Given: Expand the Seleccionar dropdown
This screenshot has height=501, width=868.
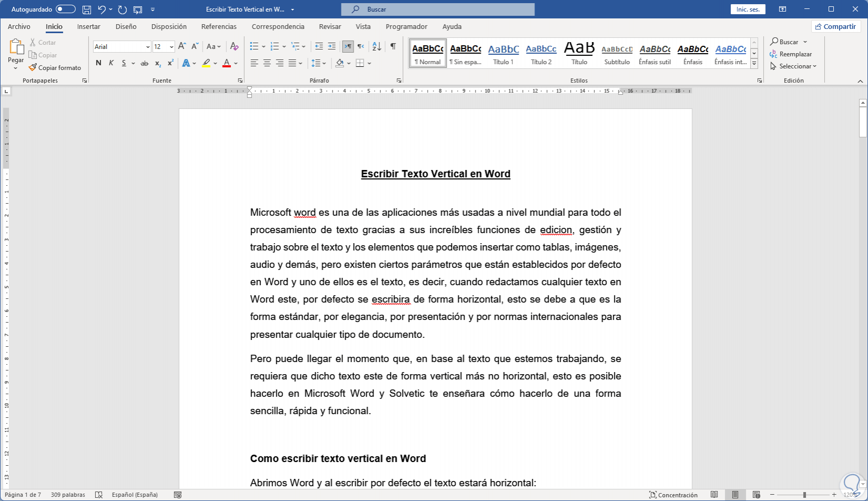Looking at the screenshot, I should click(794, 66).
